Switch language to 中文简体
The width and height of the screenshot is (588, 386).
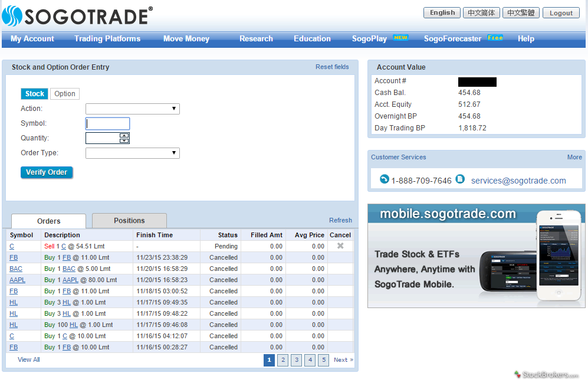point(481,13)
